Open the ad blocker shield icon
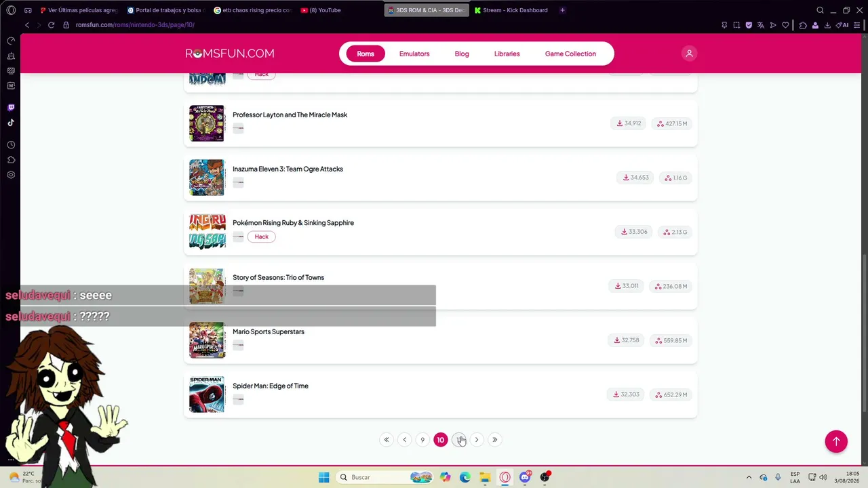Image resolution: width=868 pixels, height=488 pixels. (x=749, y=25)
